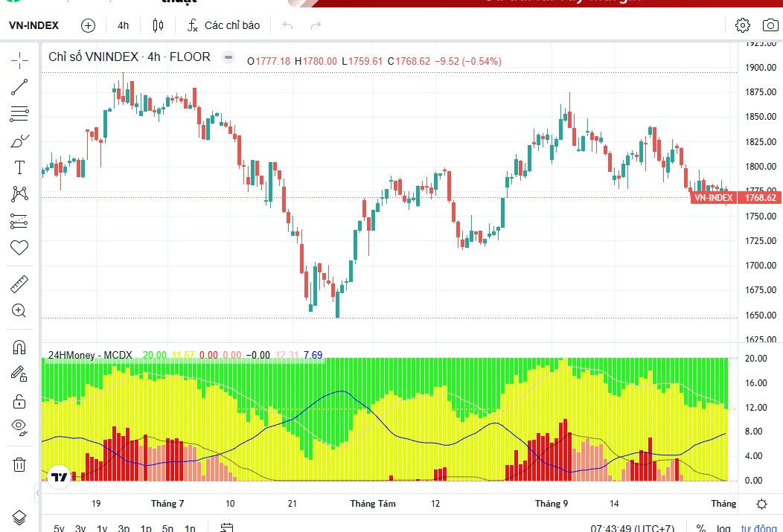This screenshot has height=532, width=783.
Task: Open the VN-INDEX symbol search
Action: pyautogui.click(x=34, y=25)
